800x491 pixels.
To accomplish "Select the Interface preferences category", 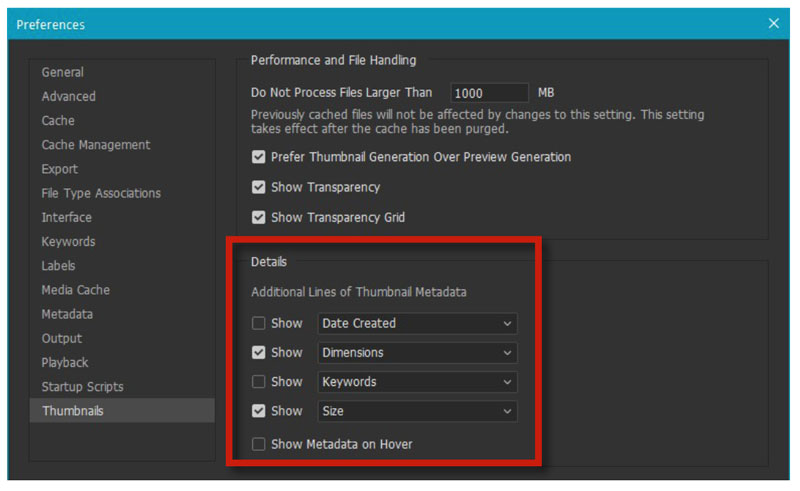I will [x=67, y=217].
